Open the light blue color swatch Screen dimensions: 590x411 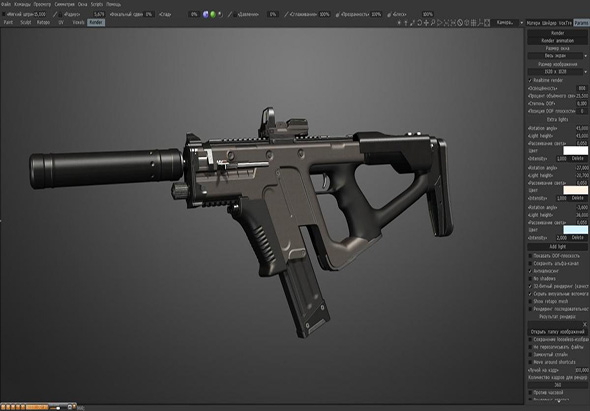point(575,230)
